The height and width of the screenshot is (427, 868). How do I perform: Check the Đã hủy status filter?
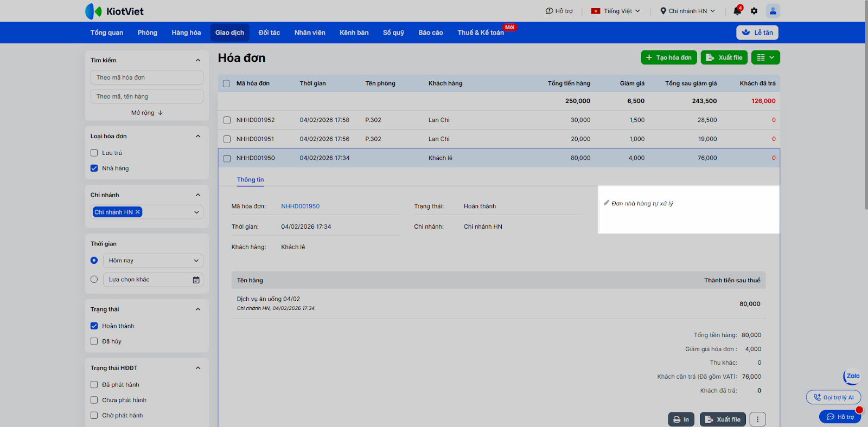click(94, 341)
